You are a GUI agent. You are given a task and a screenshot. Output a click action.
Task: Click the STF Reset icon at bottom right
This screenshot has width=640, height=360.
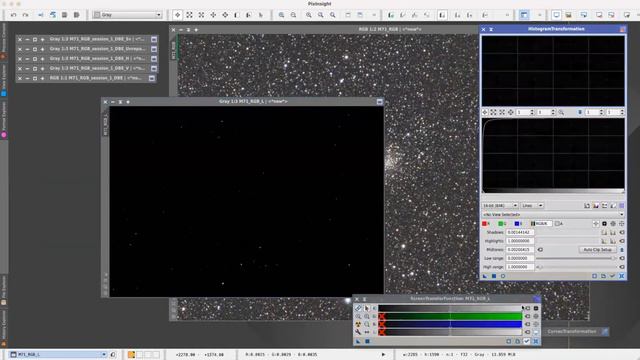[x=536, y=341]
